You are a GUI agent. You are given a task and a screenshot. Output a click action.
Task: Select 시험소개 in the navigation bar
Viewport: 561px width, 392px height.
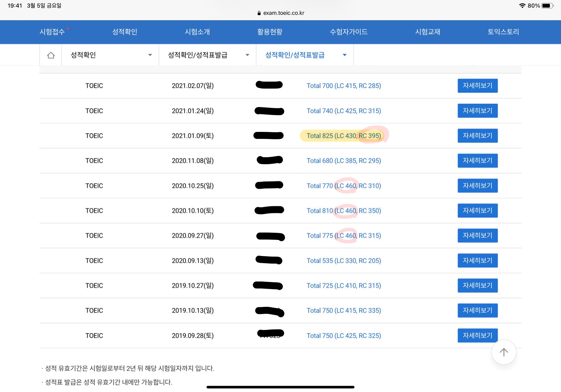(x=197, y=32)
